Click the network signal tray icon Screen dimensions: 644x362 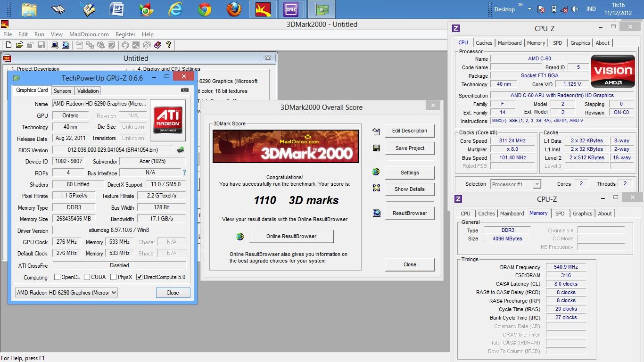[564, 9]
